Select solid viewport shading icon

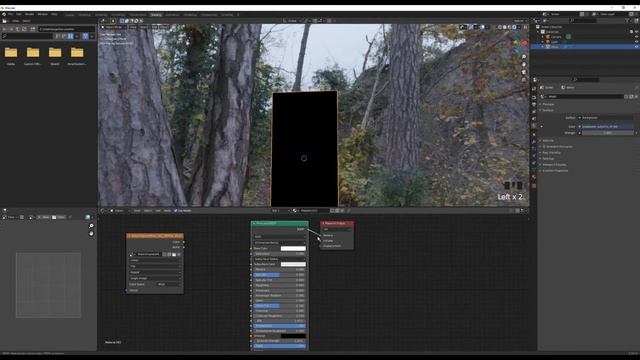(504, 27)
